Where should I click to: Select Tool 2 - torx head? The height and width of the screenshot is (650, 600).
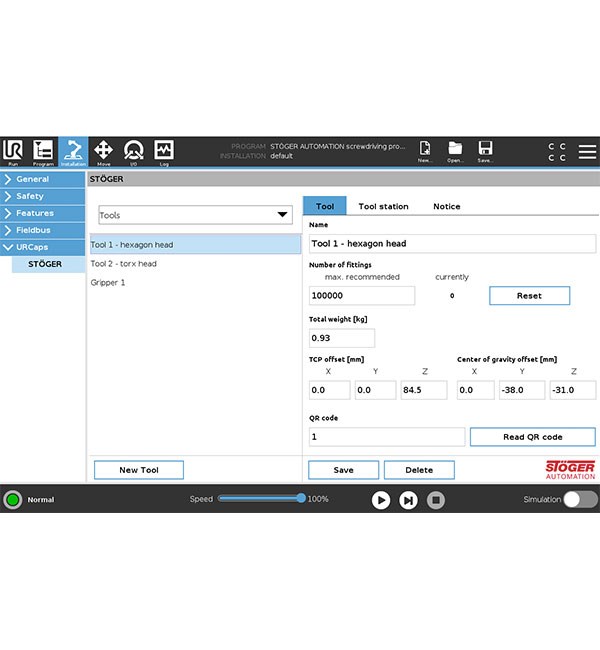(195, 264)
